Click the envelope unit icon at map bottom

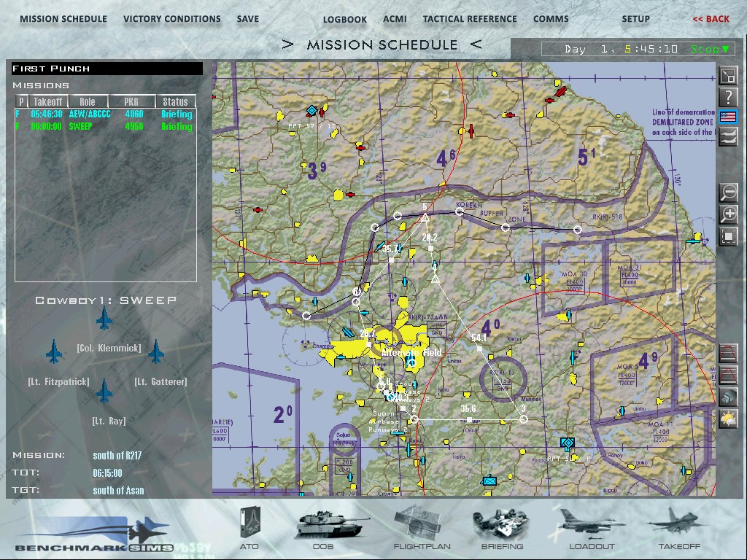tap(489, 481)
